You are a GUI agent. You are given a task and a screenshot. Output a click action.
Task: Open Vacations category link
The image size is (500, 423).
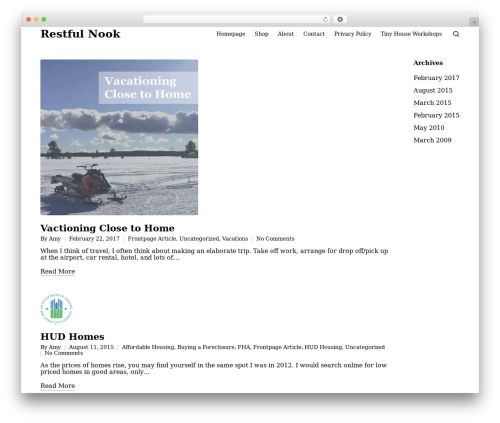[235, 239]
